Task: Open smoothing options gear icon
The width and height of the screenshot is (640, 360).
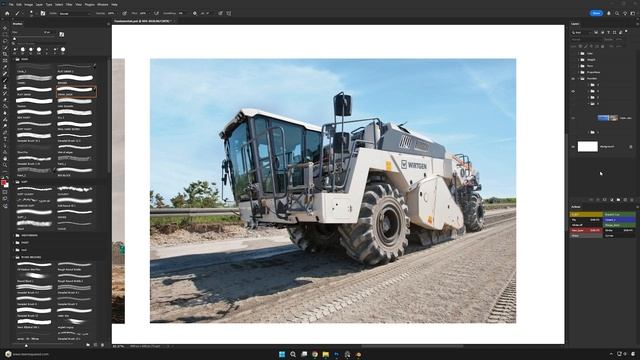Action: click(195, 13)
